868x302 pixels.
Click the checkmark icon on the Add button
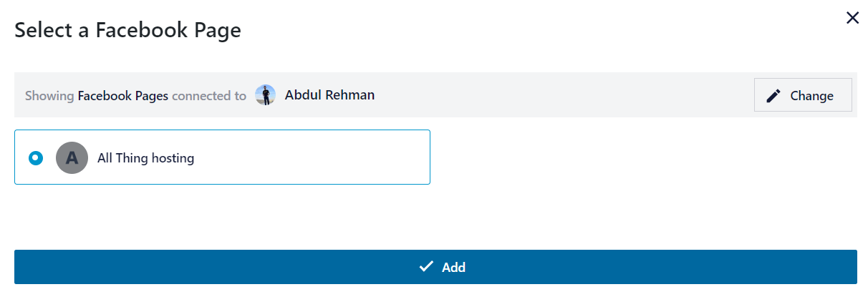(x=426, y=267)
